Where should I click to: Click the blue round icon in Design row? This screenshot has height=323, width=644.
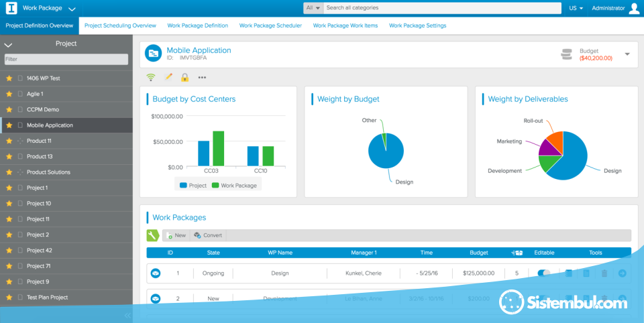pos(156,273)
